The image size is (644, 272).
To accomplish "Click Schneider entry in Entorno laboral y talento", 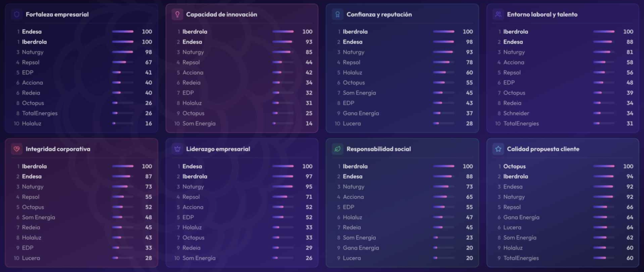I will tap(516, 113).
